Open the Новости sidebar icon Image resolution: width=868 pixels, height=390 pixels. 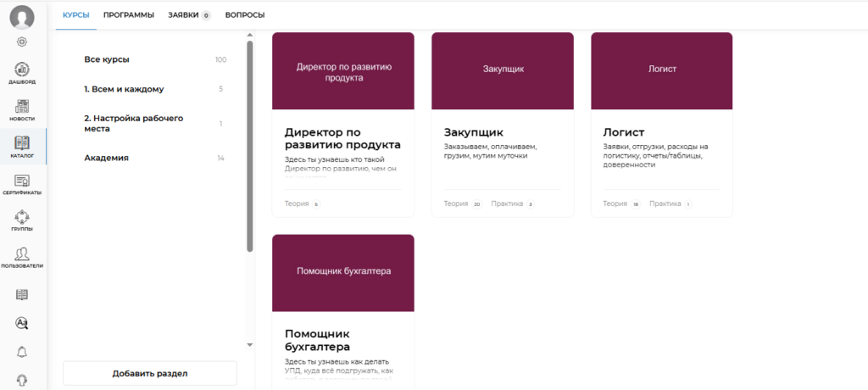coord(22,111)
